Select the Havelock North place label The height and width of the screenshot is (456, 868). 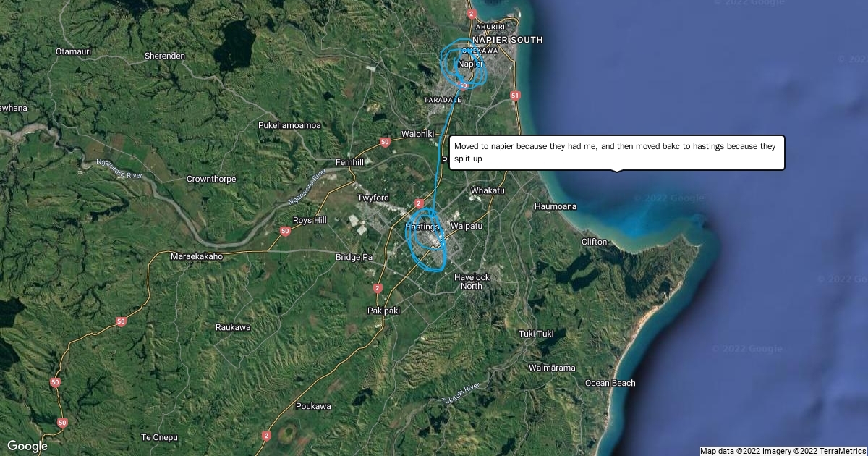tap(472, 282)
